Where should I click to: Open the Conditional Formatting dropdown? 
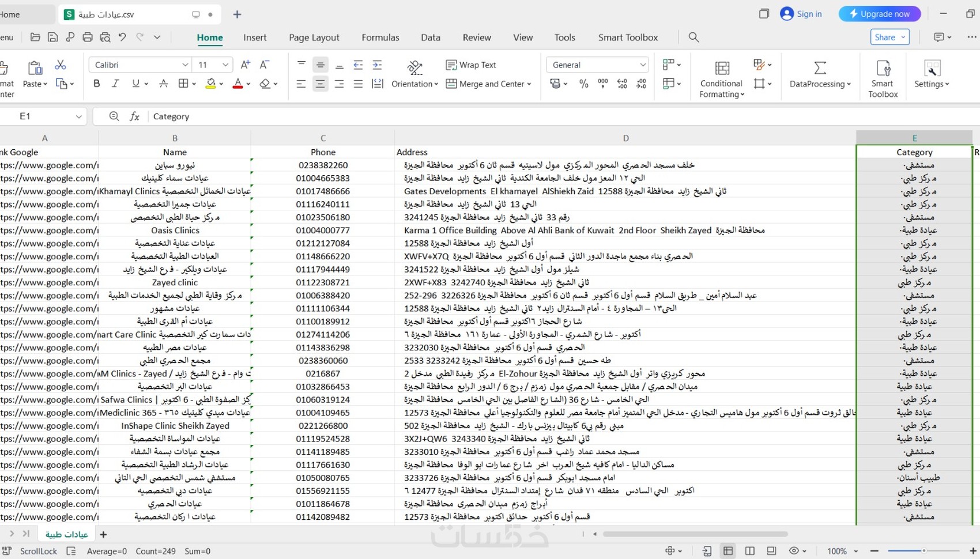721,78
